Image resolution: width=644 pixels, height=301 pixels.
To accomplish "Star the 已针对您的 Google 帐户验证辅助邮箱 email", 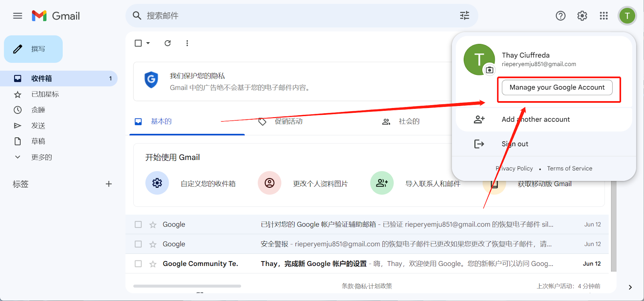I will tap(153, 225).
